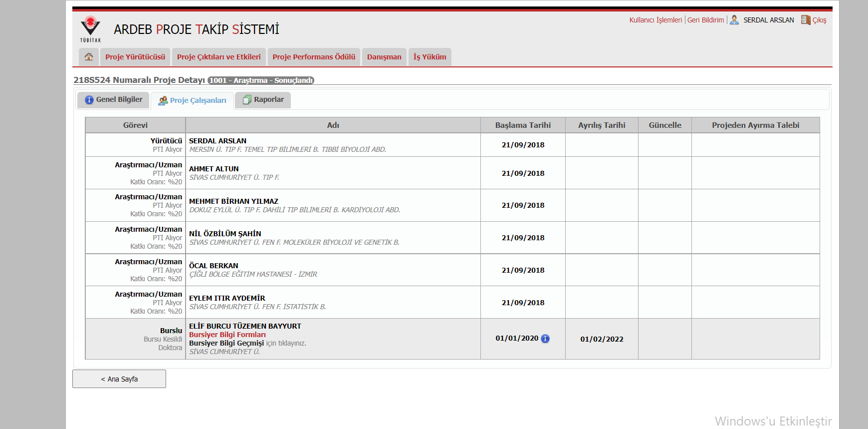
Task: Open the İş Yüküm menu
Action: [x=430, y=57]
